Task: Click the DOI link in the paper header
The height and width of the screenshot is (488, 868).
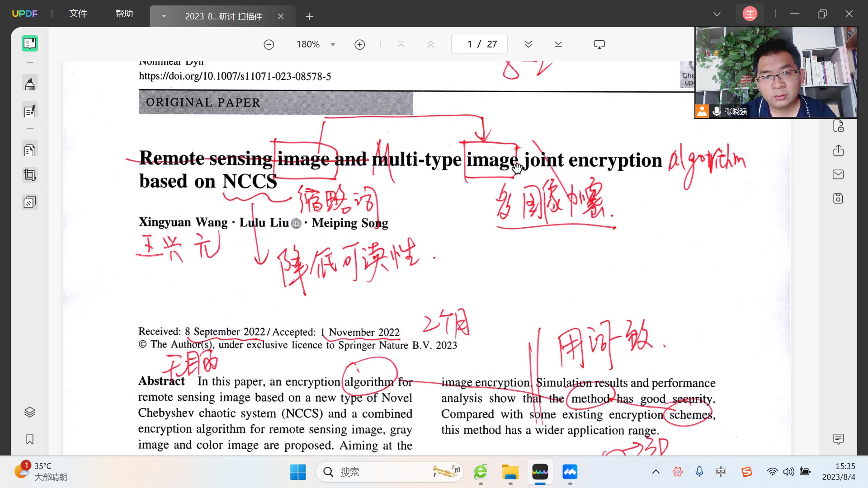Action: [x=235, y=76]
